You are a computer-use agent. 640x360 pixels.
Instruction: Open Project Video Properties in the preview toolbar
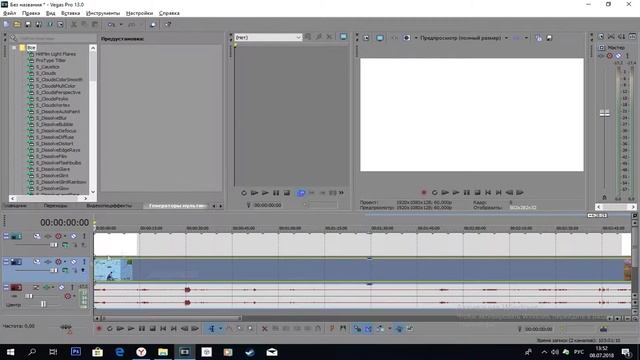tap(366, 38)
